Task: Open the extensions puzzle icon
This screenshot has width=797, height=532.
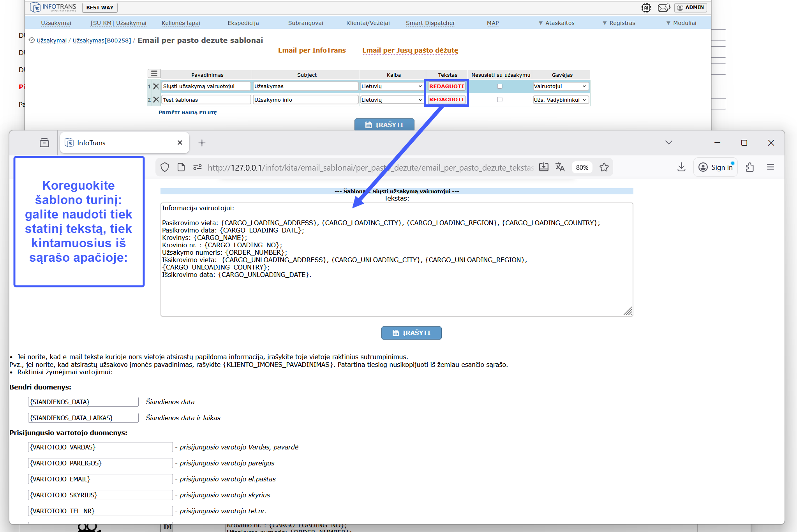Action: (x=750, y=167)
